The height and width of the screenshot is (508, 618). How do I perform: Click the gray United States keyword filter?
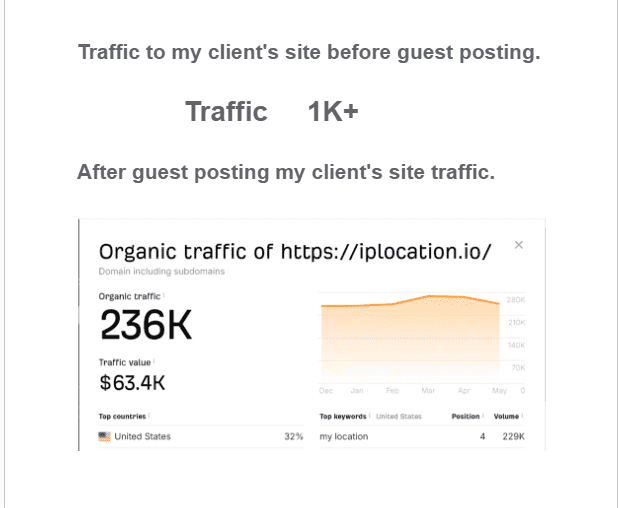click(x=398, y=416)
